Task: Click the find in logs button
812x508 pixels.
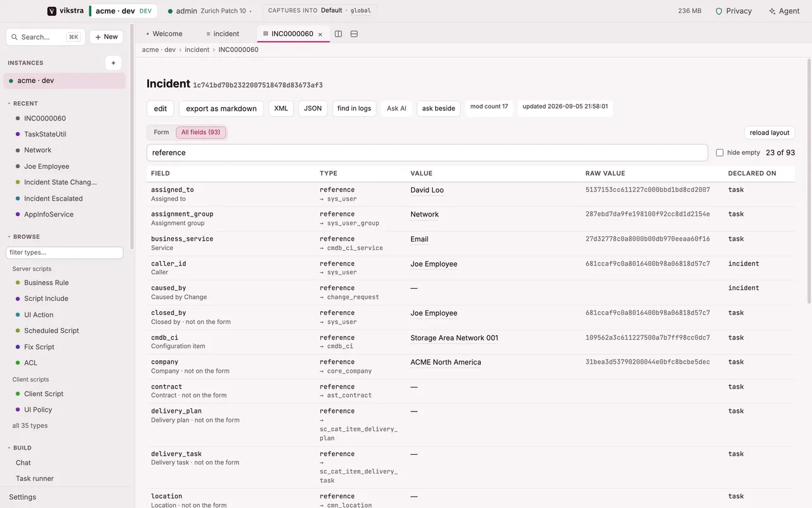Action: [354, 109]
